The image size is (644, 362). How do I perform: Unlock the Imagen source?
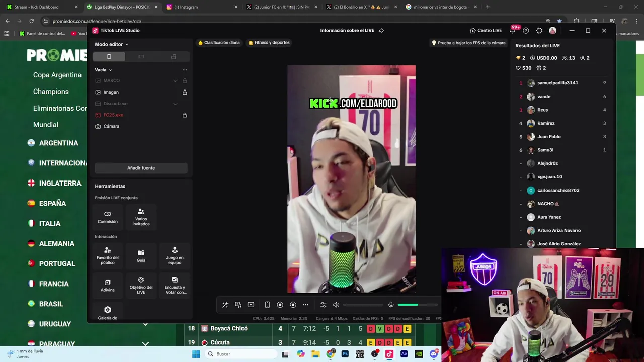[x=185, y=92]
